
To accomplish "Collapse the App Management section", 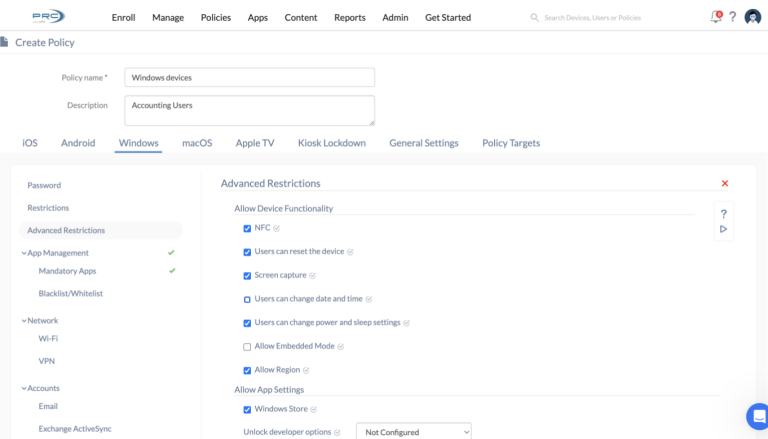I will [x=24, y=253].
